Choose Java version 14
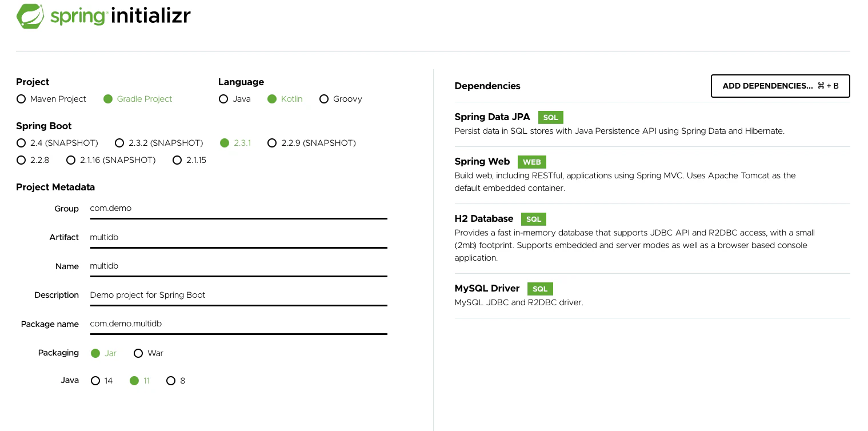This screenshot has height=431, width=868. coord(95,381)
